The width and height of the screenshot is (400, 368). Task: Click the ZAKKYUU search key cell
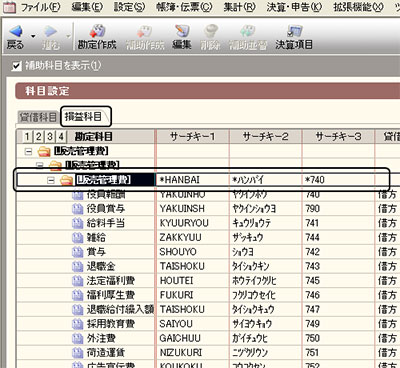coord(193,238)
